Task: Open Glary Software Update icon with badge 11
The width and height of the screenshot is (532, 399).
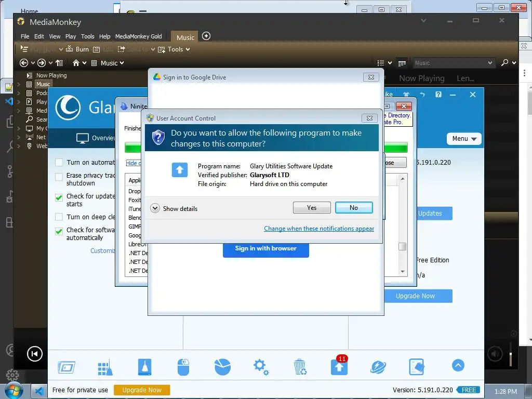Action: pyautogui.click(x=339, y=366)
